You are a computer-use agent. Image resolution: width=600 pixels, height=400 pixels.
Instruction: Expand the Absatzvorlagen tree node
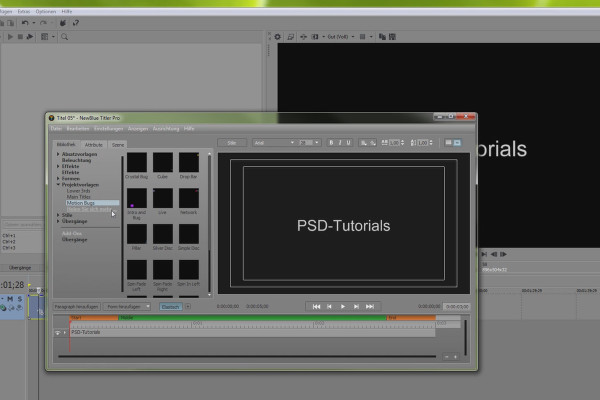[58, 154]
